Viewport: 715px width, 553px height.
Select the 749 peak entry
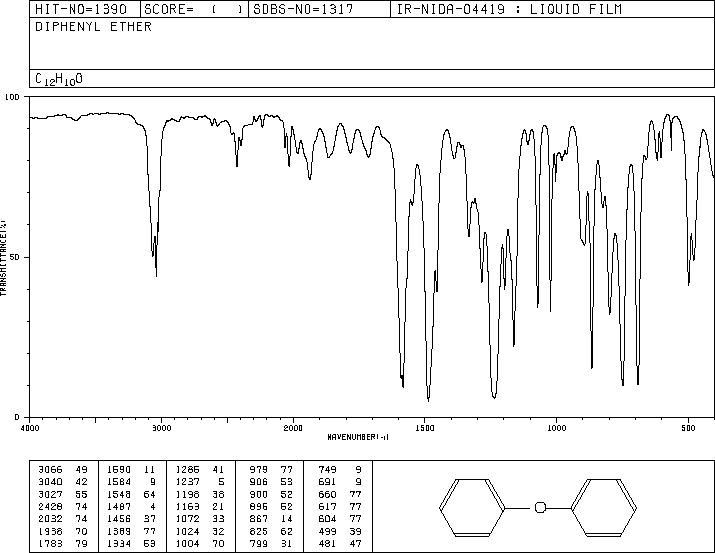[x=340, y=470]
